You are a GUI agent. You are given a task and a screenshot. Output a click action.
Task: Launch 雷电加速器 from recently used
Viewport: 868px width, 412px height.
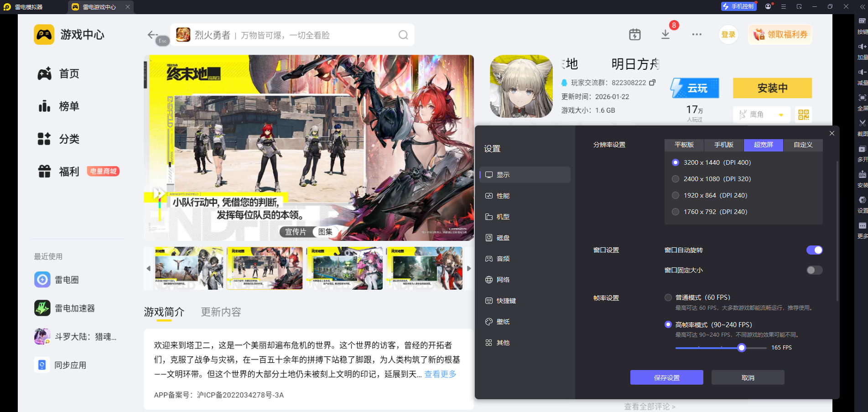tap(65, 308)
